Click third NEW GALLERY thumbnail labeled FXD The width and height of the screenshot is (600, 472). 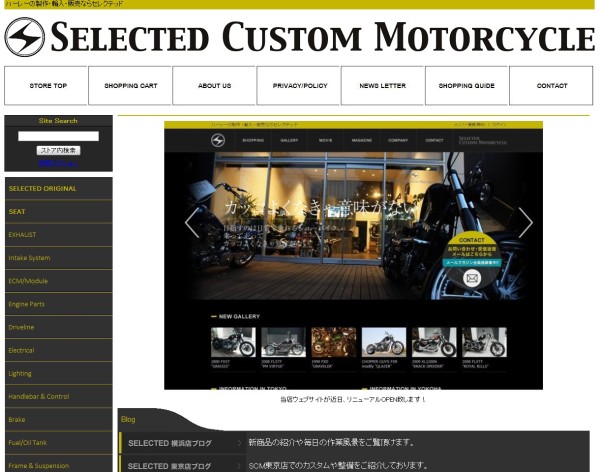(x=334, y=342)
